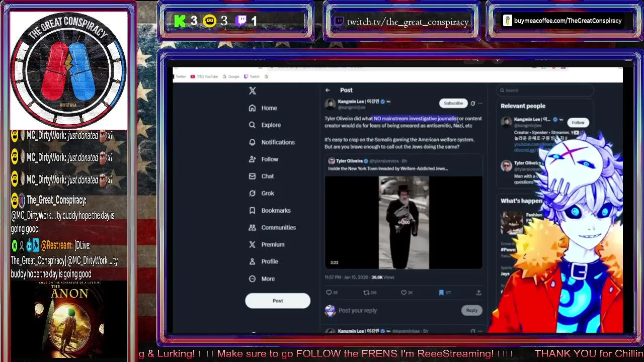Click the Bookmarks sidebar icon
The image size is (644, 362).
coord(252,211)
